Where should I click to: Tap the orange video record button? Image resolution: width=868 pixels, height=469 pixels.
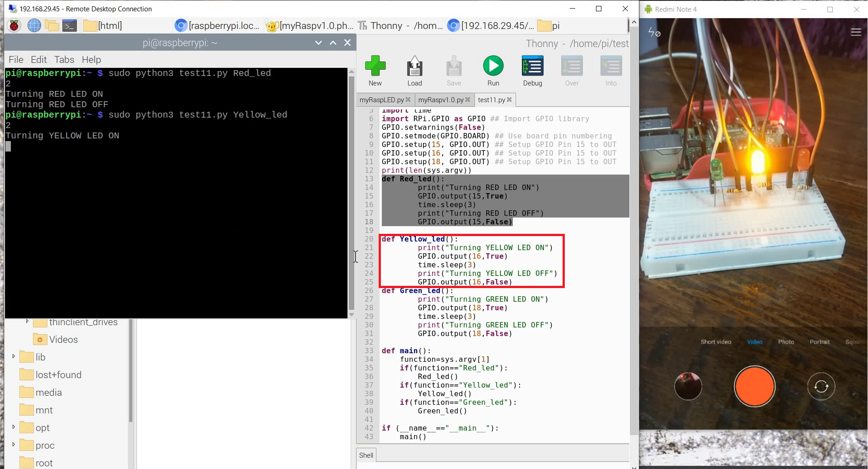click(754, 386)
